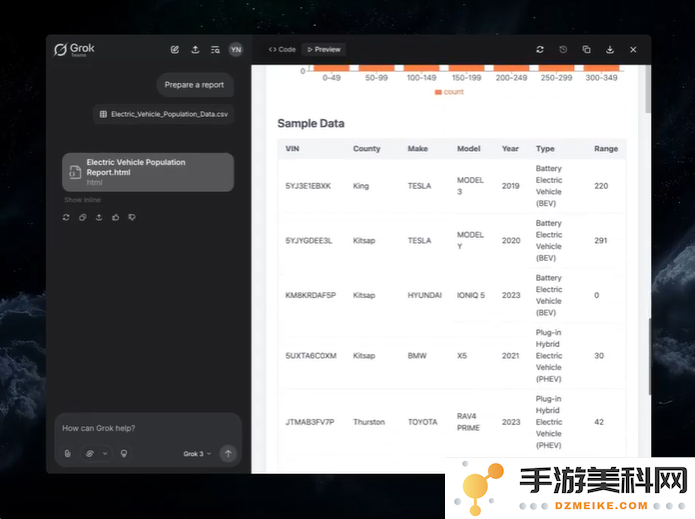Click the Type column header

(545, 148)
